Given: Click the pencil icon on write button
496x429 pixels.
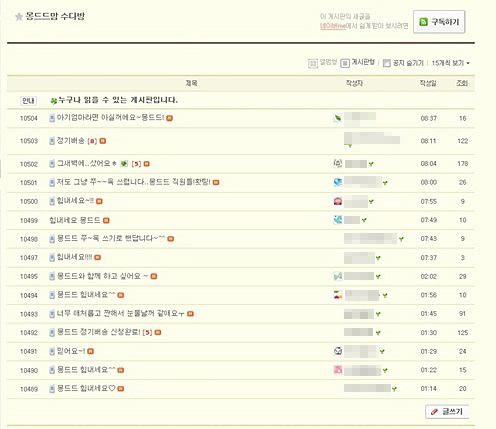Looking at the screenshot, I should tap(434, 412).
